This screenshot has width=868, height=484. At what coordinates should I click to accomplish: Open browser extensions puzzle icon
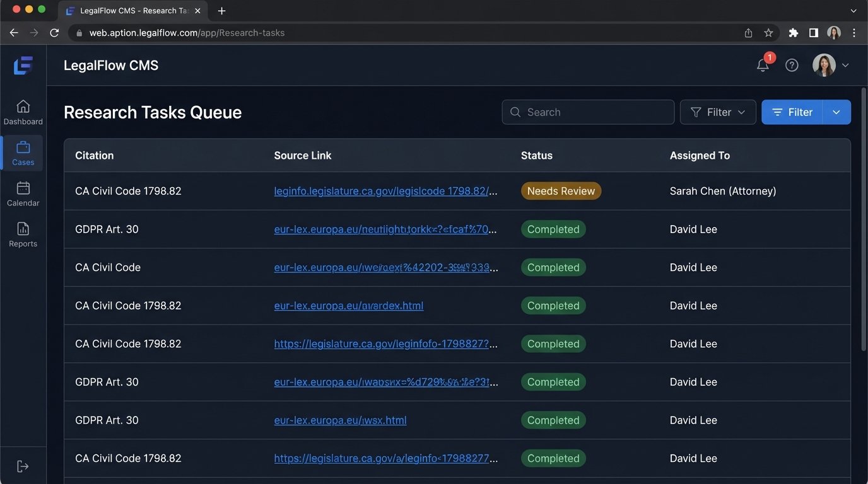tap(794, 33)
